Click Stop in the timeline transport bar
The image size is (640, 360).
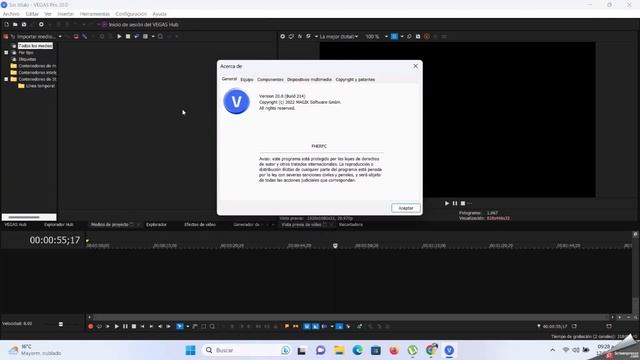point(134,327)
